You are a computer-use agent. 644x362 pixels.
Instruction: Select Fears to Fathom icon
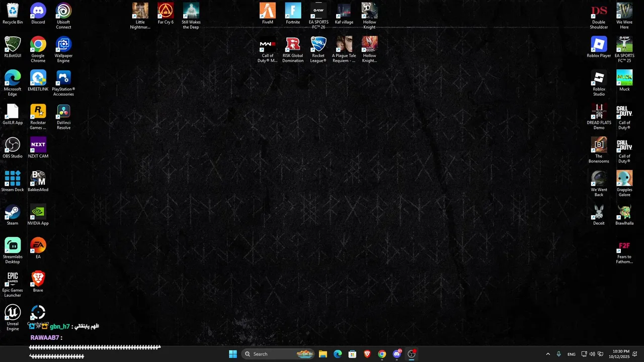point(624,253)
